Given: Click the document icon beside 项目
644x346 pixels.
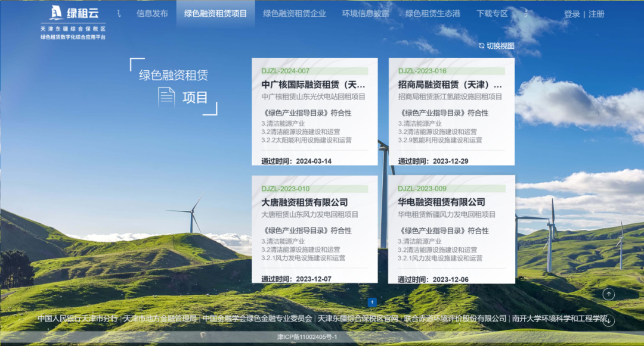Looking at the screenshot, I should pyautogui.click(x=166, y=97).
